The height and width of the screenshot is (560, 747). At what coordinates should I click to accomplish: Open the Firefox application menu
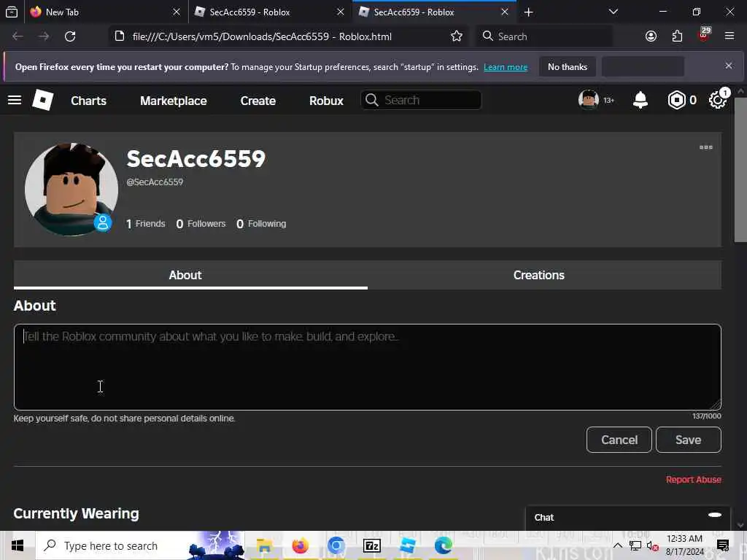tap(729, 36)
